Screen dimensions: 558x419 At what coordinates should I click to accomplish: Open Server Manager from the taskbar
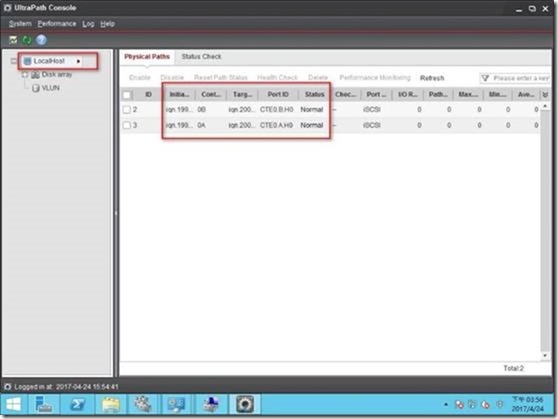pyautogui.click(x=44, y=404)
